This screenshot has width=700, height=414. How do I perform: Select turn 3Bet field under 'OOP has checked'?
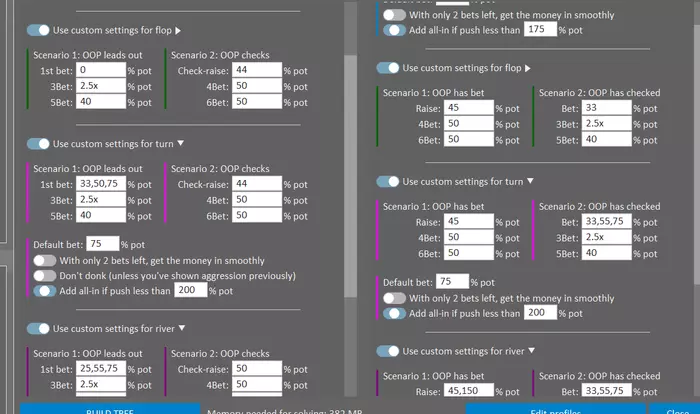click(607, 237)
